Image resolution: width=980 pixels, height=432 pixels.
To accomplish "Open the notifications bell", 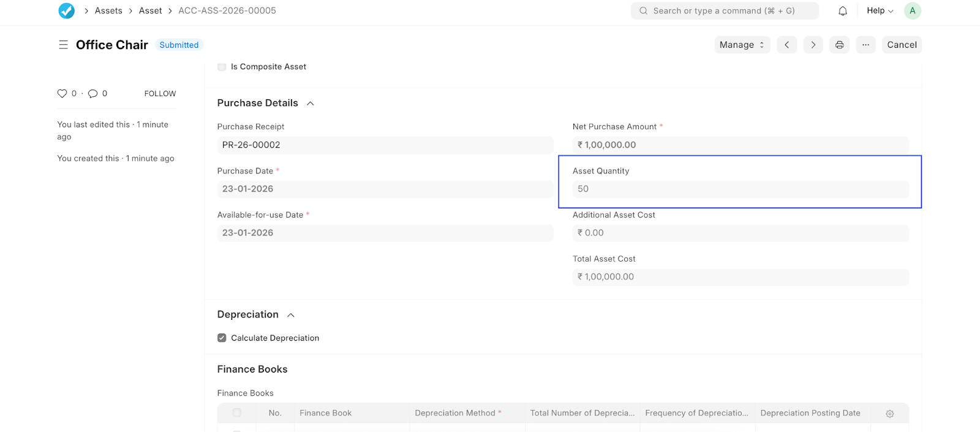I will point(843,10).
